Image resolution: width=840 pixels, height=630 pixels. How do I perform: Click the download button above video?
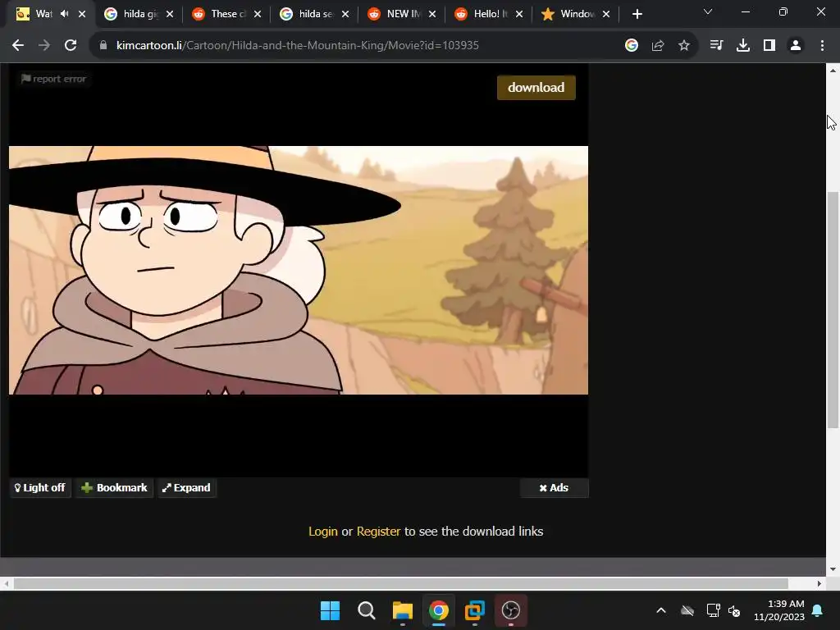pos(536,87)
